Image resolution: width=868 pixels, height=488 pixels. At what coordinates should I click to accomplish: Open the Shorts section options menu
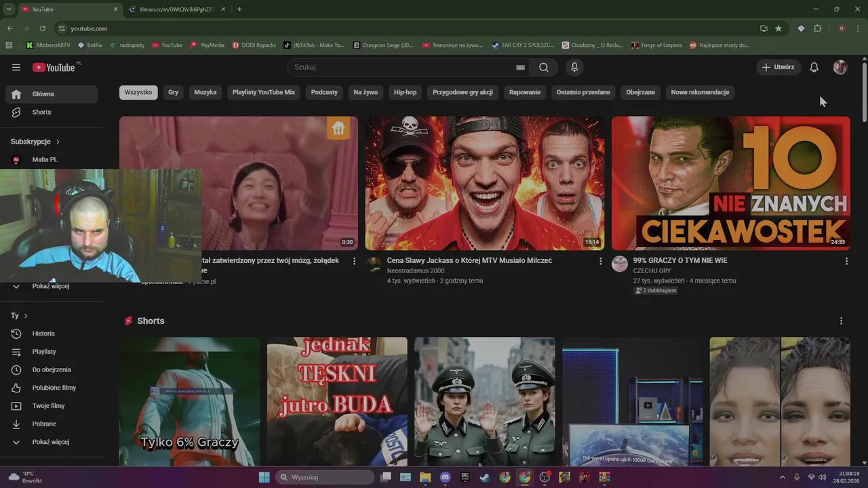coord(841,321)
